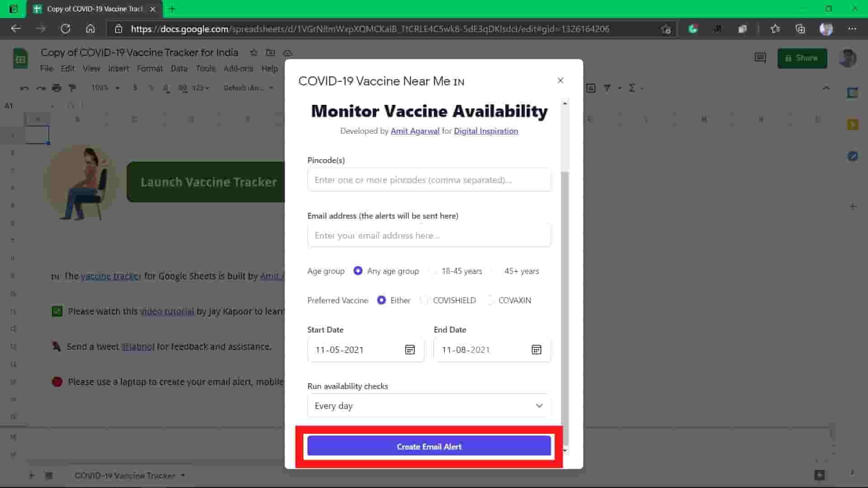This screenshot has width=868, height=488.
Task: Click the browser Refresh button
Action: 66,29
